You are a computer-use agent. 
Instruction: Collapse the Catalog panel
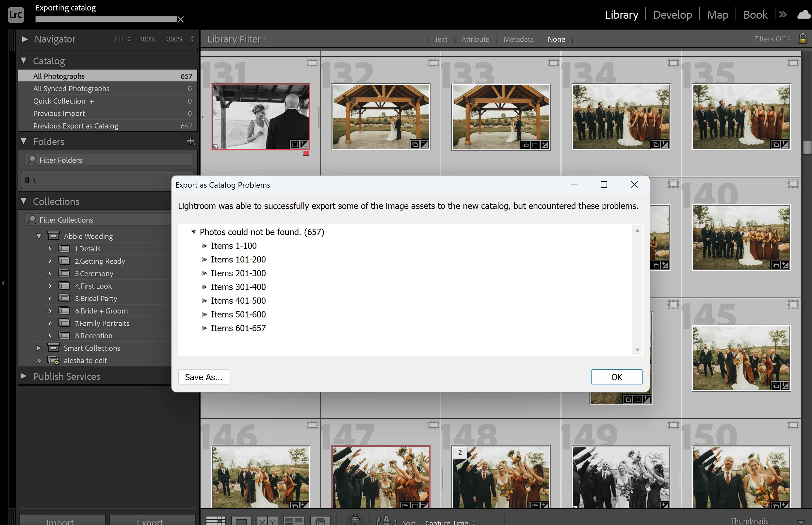point(24,61)
